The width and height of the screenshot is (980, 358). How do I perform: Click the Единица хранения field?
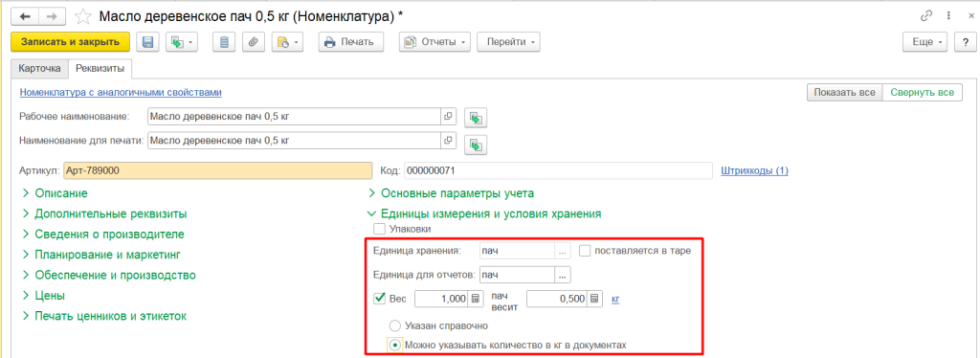click(517, 251)
